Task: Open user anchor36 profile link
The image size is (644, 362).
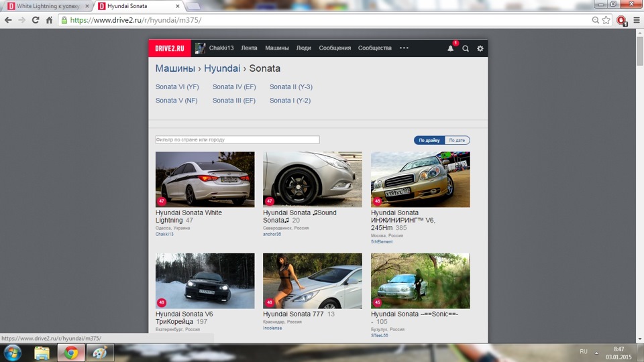Action: 272,235
